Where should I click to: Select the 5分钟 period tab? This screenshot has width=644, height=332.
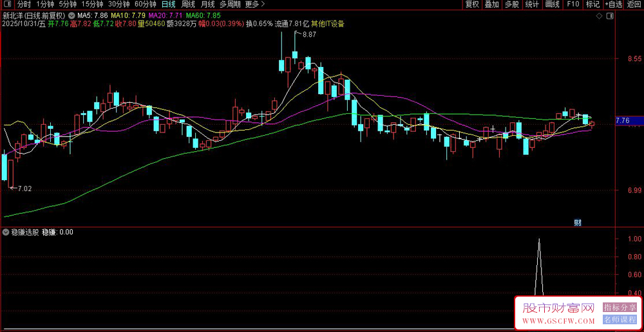pos(68,5)
